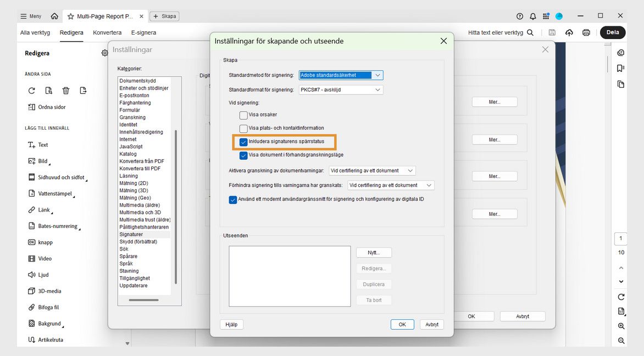Screen dimensions: 644x356
Task: Expand Bakgrund submenu
Action: (63, 326)
